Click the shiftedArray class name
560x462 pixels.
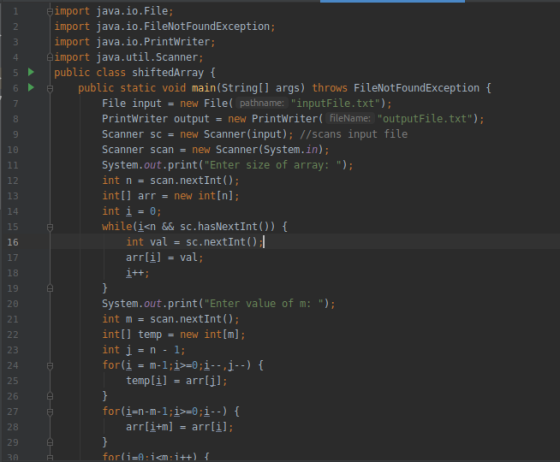[x=168, y=72]
